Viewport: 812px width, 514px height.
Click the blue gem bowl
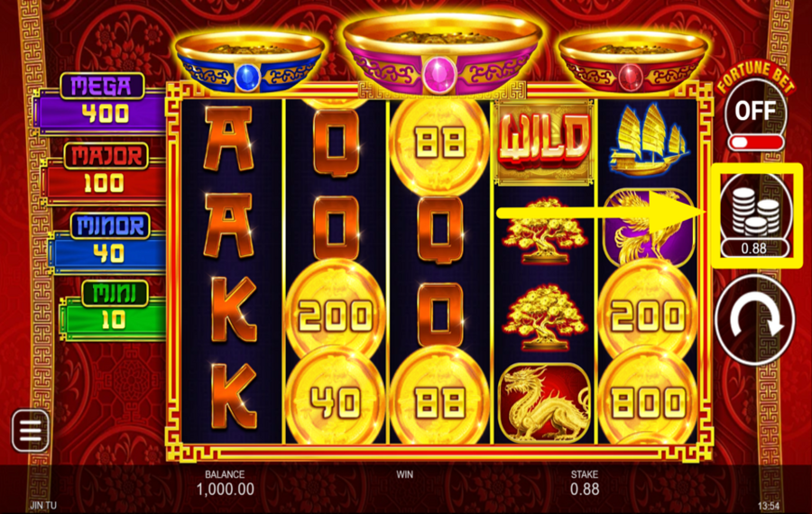pyautogui.click(x=250, y=62)
